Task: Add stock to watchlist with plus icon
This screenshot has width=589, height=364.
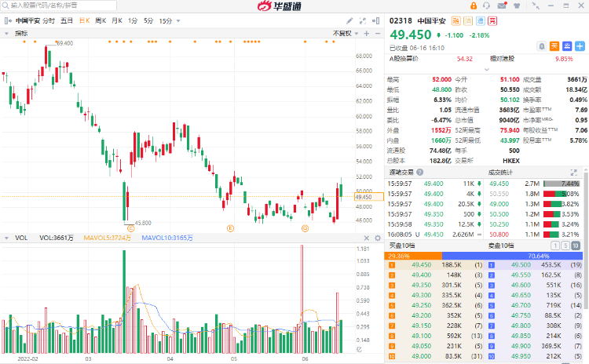Action: tap(580, 46)
